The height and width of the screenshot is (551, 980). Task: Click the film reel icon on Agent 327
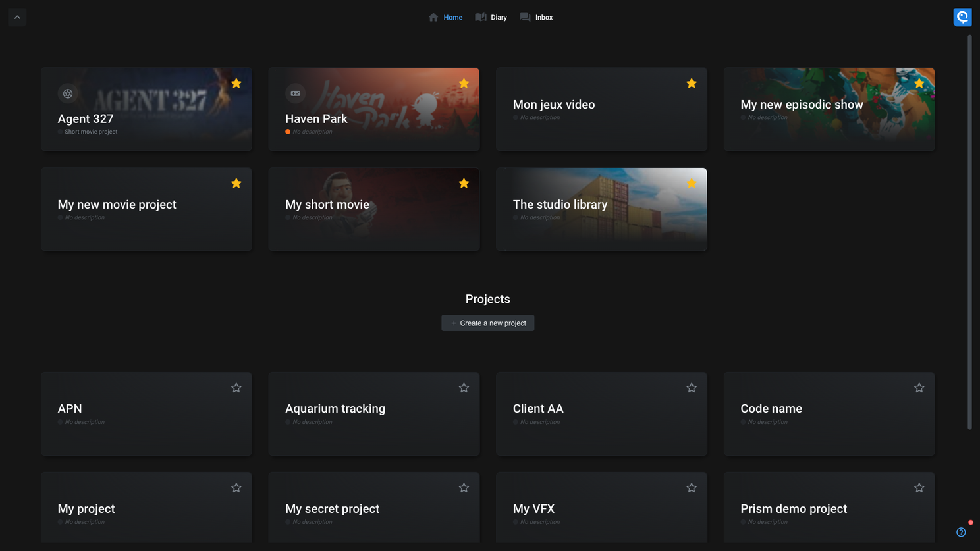tap(68, 93)
